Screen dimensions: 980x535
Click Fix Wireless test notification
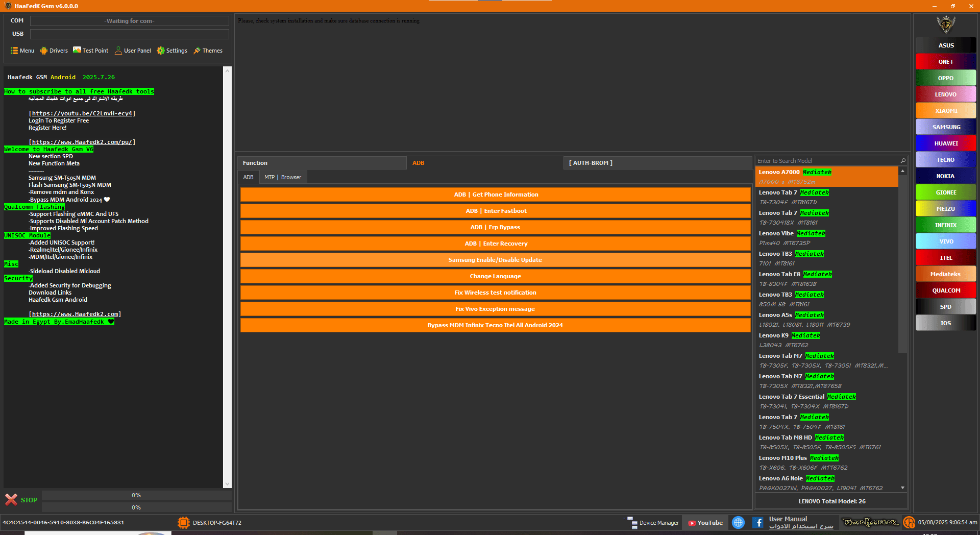click(x=495, y=293)
